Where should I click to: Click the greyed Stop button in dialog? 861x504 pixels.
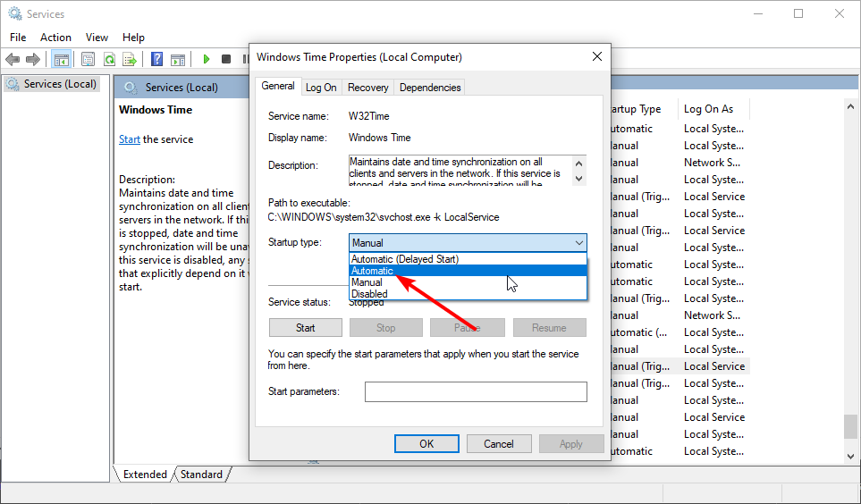386,328
